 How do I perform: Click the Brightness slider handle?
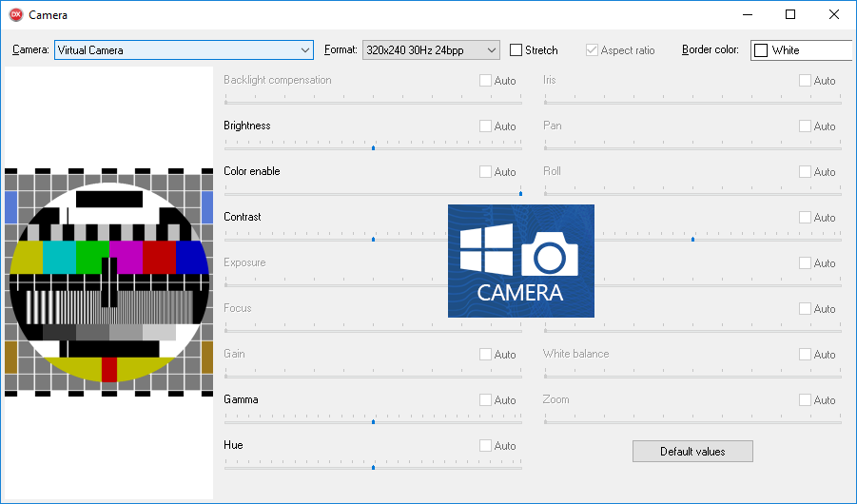tap(373, 147)
